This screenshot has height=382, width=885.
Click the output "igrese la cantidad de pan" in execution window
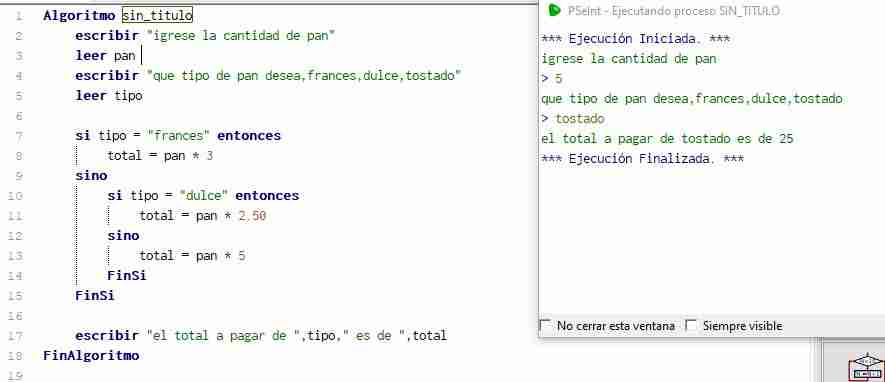[629, 59]
